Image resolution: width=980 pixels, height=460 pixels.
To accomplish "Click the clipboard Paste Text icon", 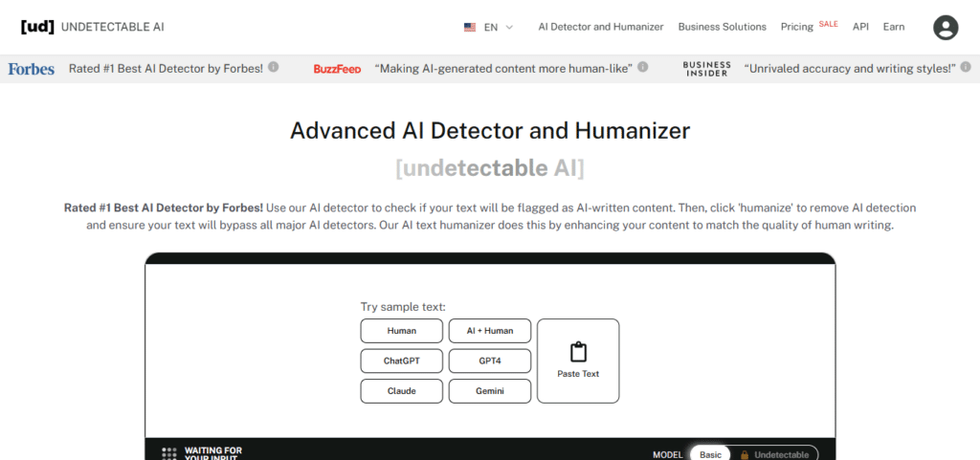I will click(578, 351).
